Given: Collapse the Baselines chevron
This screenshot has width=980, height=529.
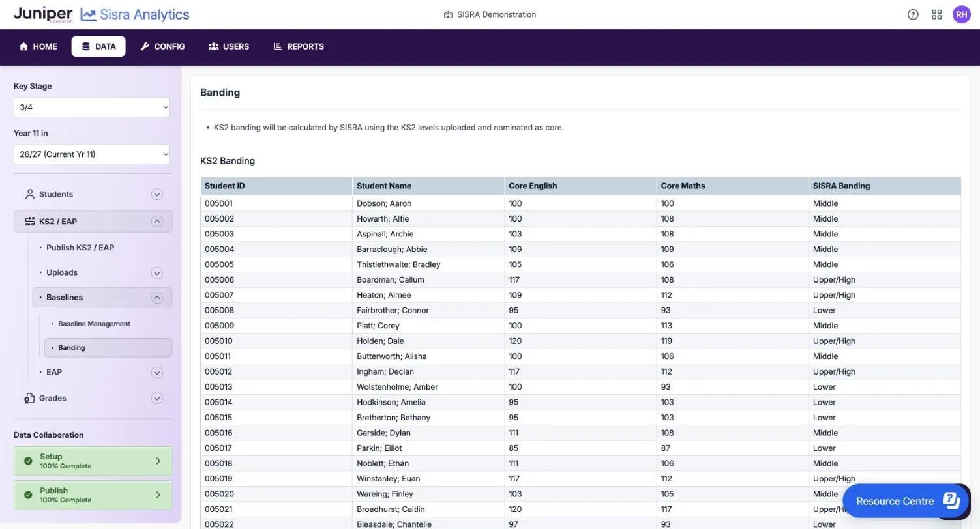Looking at the screenshot, I should point(156,298).
